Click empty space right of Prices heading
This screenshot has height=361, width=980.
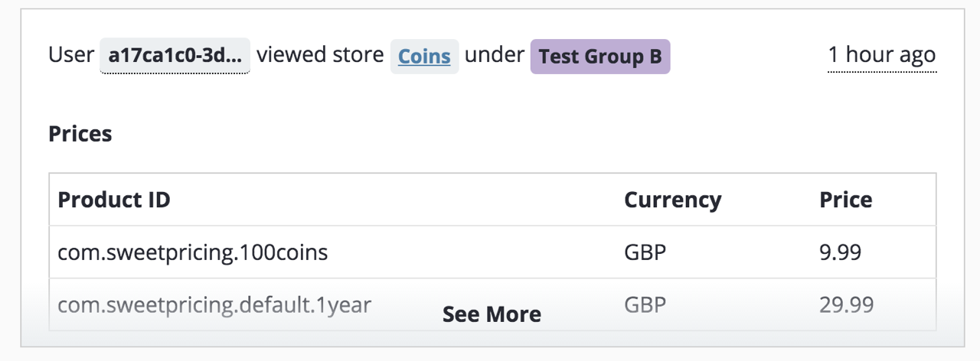521,134
